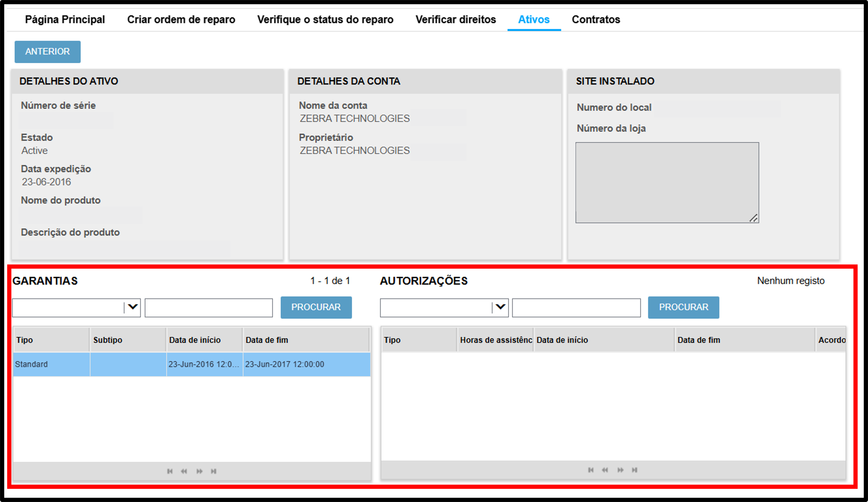Click PROCURAR in Garantias section
Viewport: 868px width, 502px height.
coord(316,307)
